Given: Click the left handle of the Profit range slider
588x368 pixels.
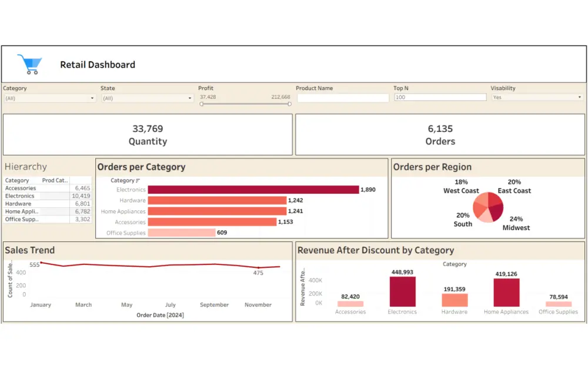Looking at the screenshot, I should 202,103.
